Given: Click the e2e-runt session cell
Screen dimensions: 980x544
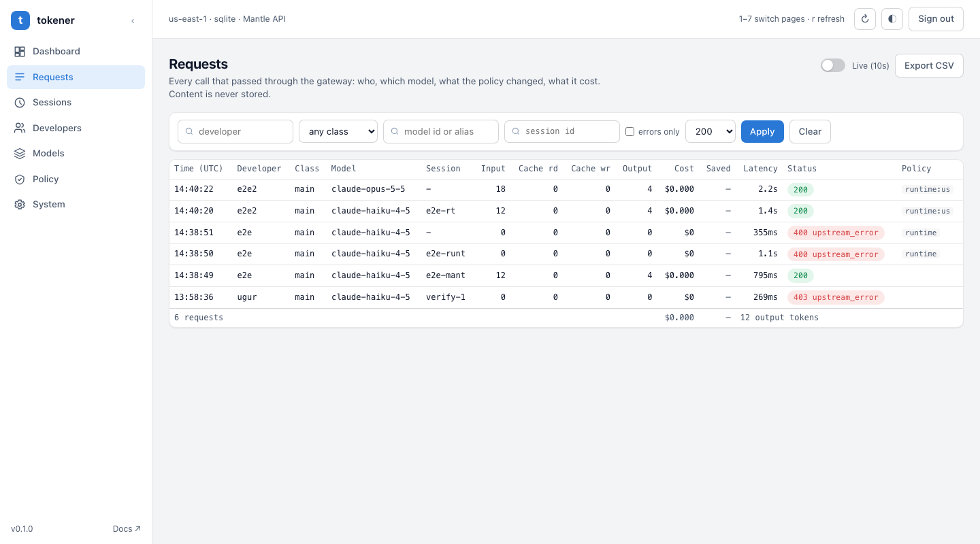Looking at the screenshot, I should (446, 254).
